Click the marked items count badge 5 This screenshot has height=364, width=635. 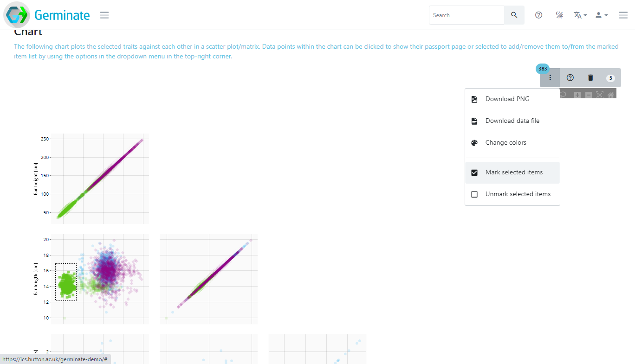tap(610, 78)
